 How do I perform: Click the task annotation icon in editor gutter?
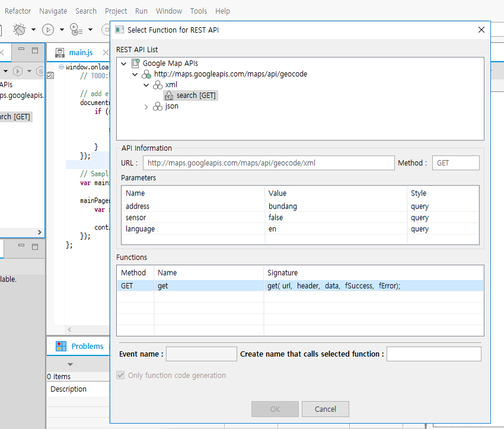pyautogui.click(x=50, y=75)
